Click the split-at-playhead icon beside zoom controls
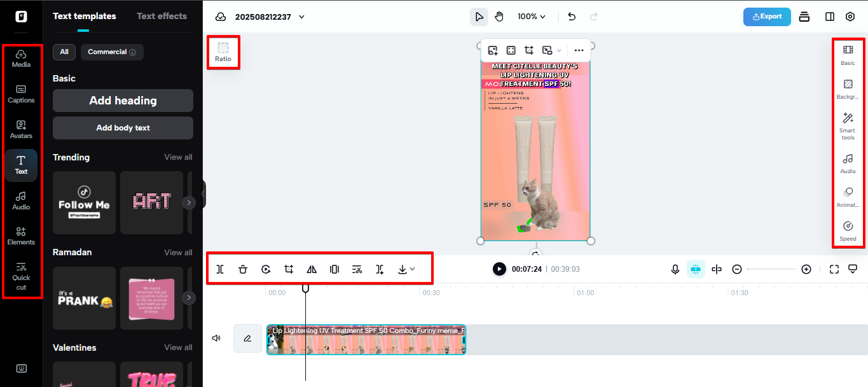Screen dimensions: 868x387 [717, 269]
